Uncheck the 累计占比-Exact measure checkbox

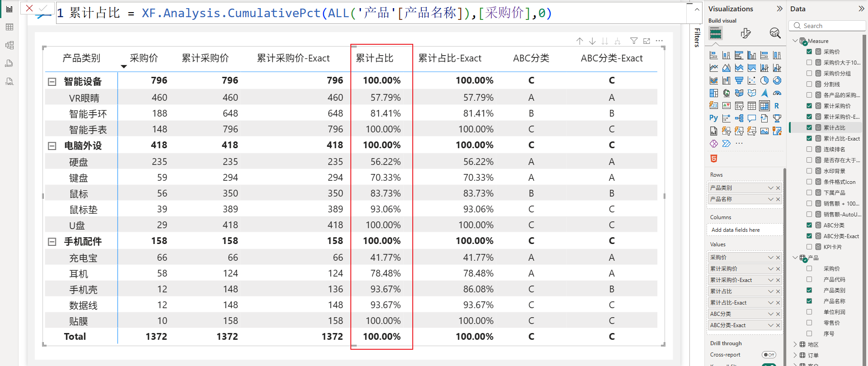(x=809, y=138)
